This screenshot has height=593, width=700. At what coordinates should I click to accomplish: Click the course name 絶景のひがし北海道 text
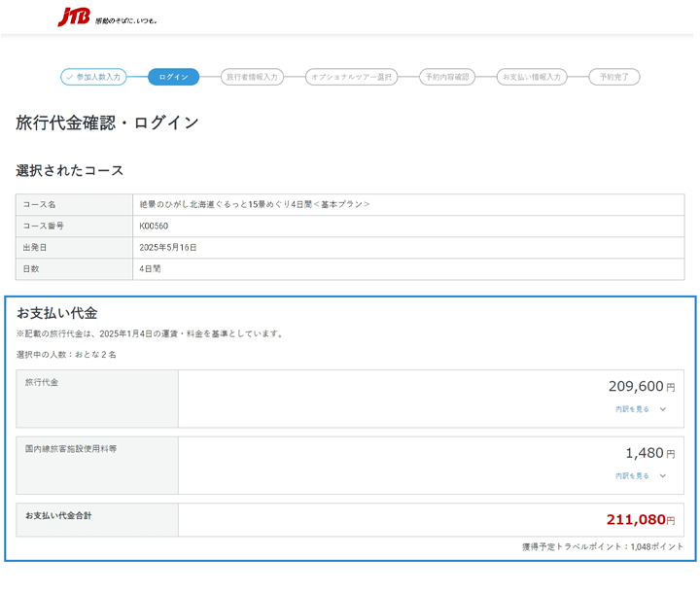pos(254,205)
